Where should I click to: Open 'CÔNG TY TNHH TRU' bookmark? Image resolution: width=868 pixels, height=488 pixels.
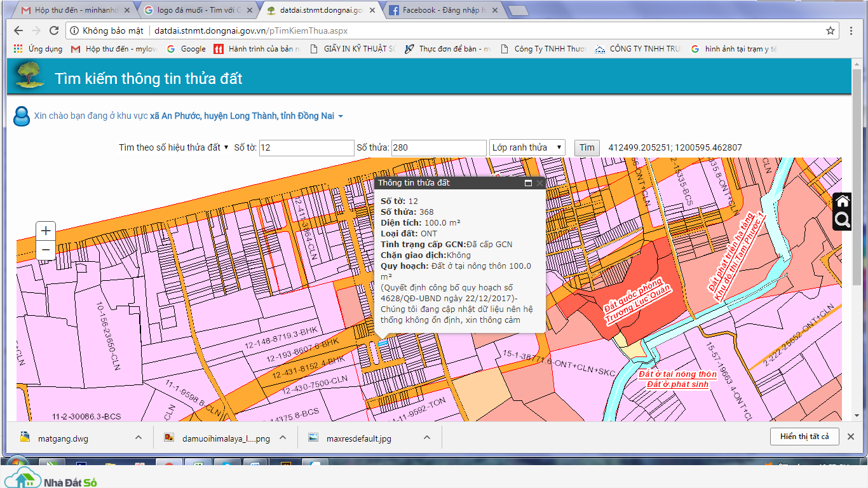(x=639, y=49)
